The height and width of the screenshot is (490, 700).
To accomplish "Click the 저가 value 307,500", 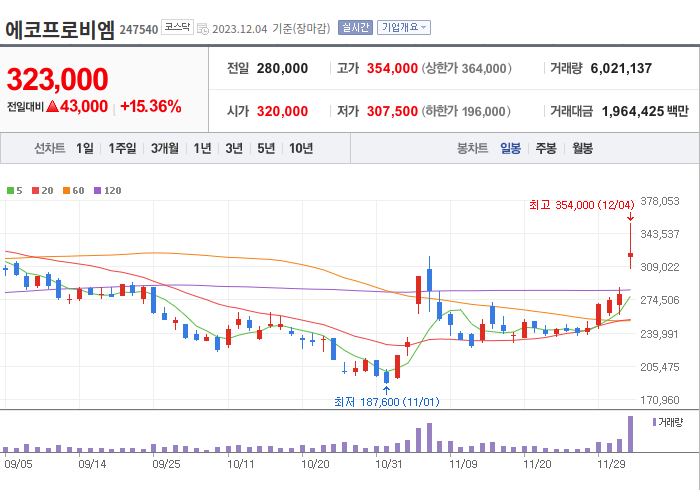I will (x=392, y=111).
